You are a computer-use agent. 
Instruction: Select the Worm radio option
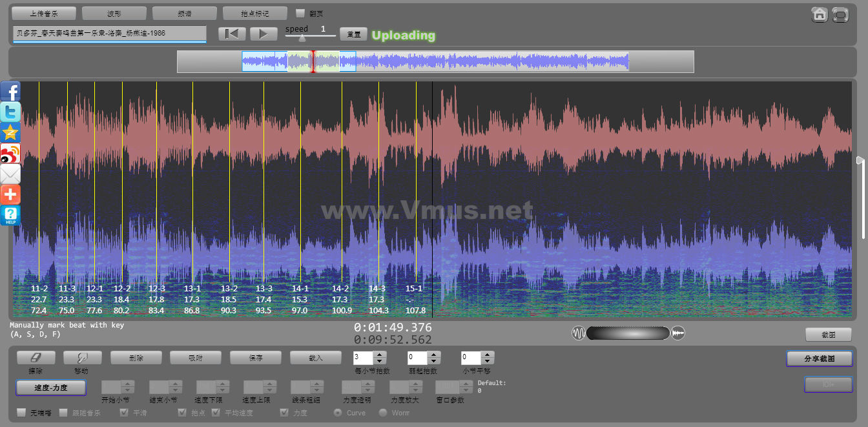click(383, 412)
